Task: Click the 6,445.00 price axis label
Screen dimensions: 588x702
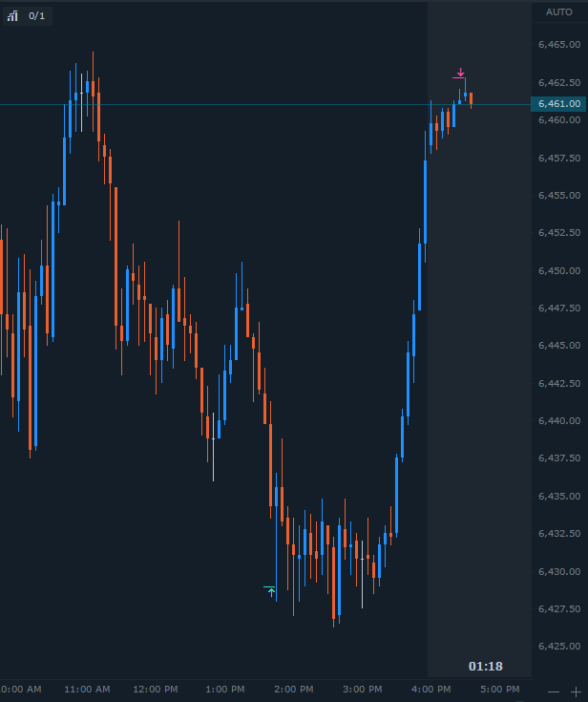Action: tap(559, 345)
